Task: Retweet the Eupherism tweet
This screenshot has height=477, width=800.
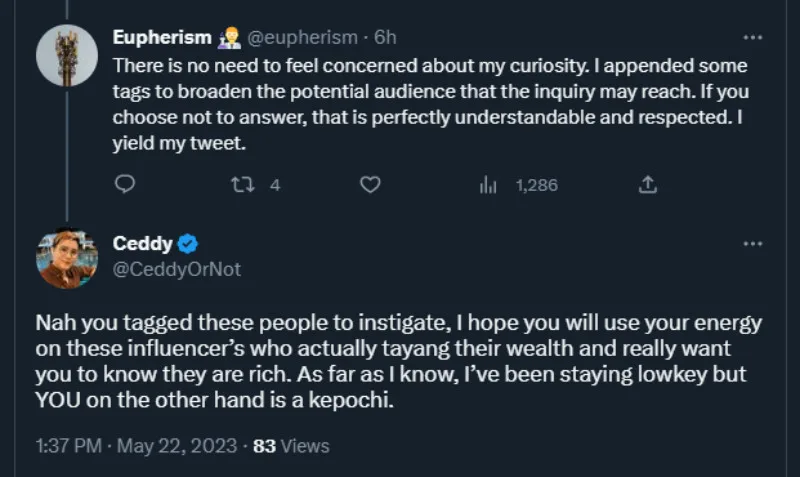Action: click(244, 185)
